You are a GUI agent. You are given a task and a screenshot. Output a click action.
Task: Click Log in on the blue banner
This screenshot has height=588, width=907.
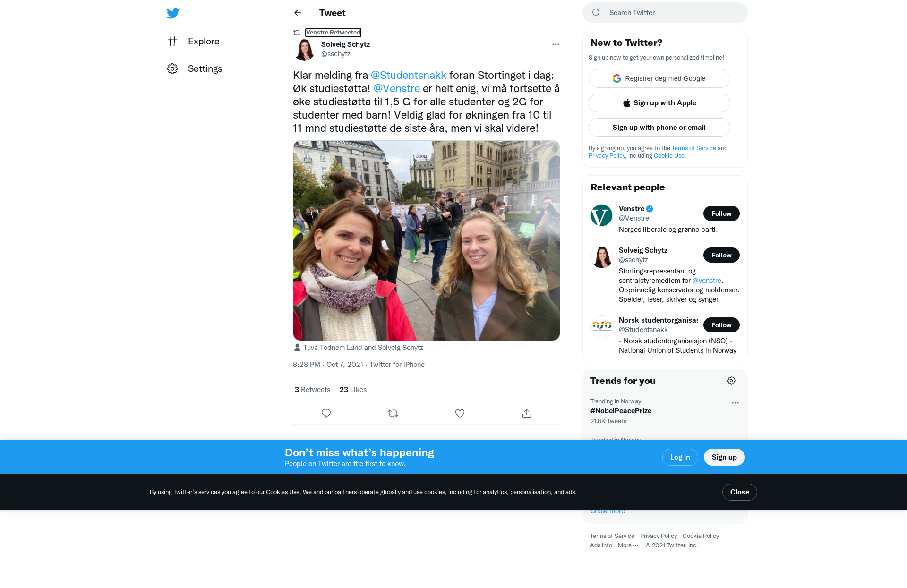coord(680,457)
